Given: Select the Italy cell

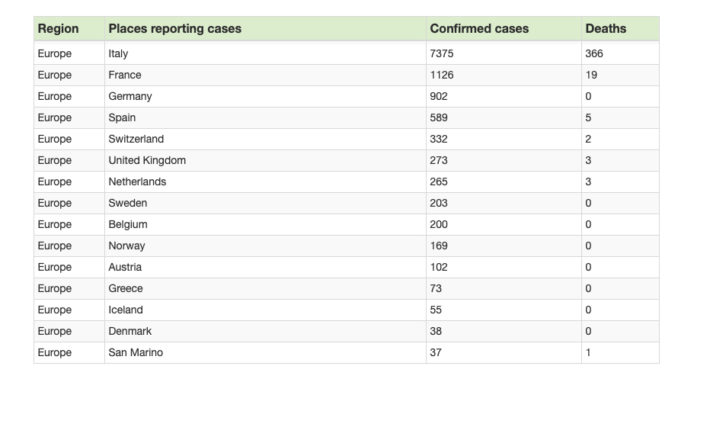Looking at the screenshot, I should point(118,54).
